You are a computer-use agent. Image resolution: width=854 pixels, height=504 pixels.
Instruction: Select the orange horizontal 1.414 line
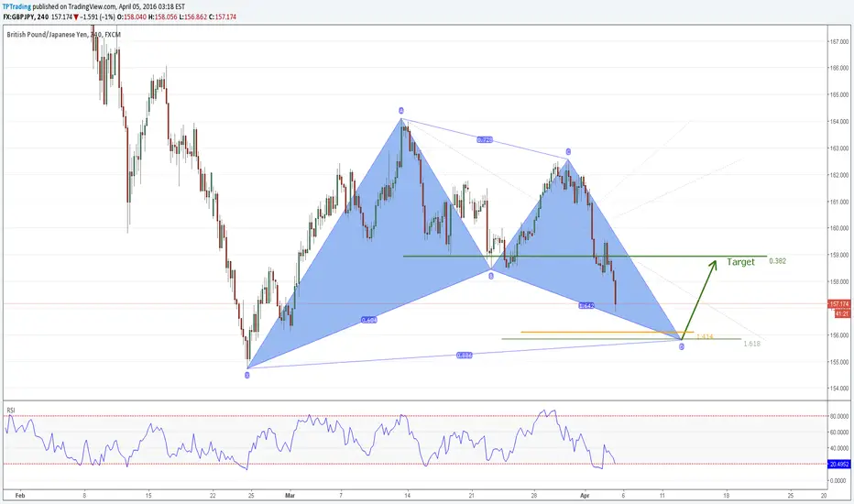(x=607, y=332)
